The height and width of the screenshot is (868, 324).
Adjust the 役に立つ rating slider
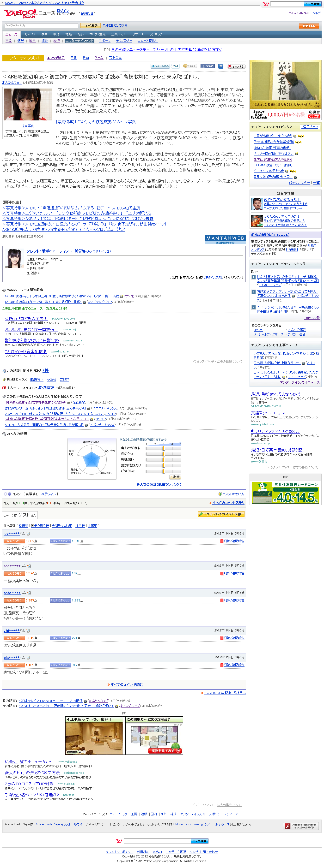click(163, 454)
